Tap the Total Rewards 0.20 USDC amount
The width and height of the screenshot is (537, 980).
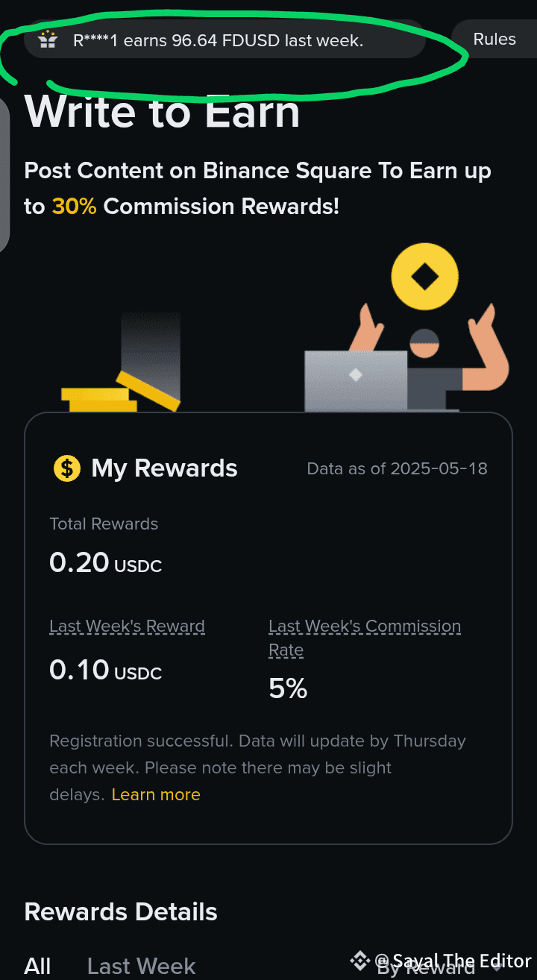pyautogui.click(x=105, y=563)
